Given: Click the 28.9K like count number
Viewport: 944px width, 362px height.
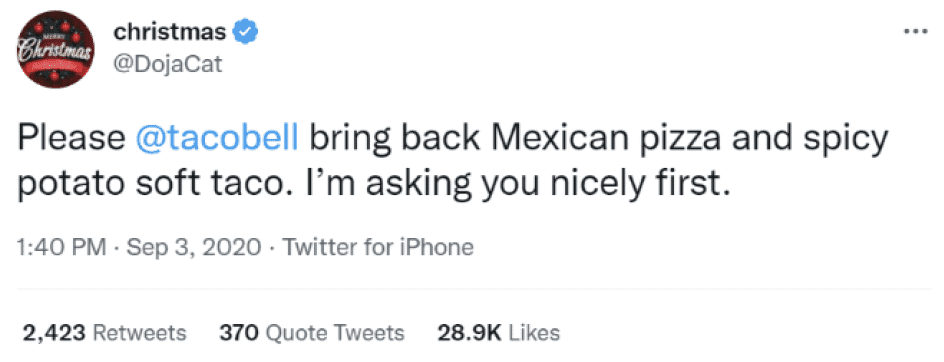Looking at the screenshot, I should [x=470, y=332].
